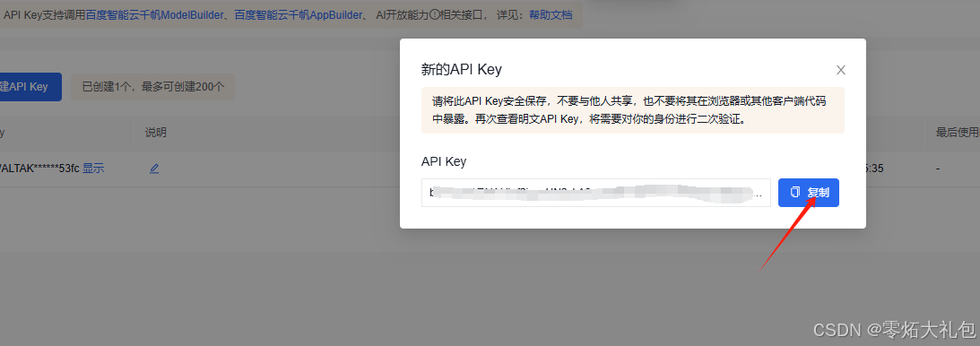Click the 最后使用 column header
980x346 pixels.
(x=957, y=133)
